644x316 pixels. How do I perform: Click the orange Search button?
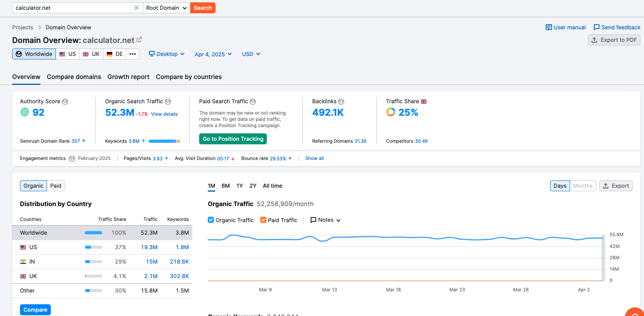(203, 8)
